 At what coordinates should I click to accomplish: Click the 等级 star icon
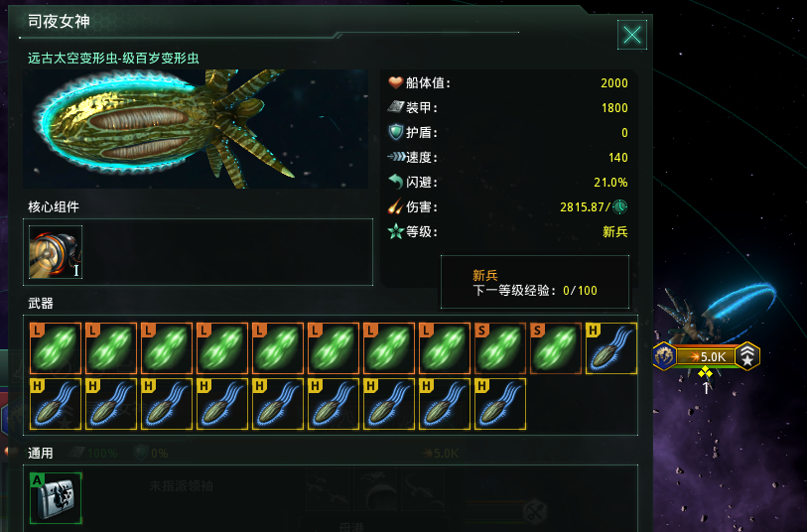pyautogui.click(x=395, y=231)
